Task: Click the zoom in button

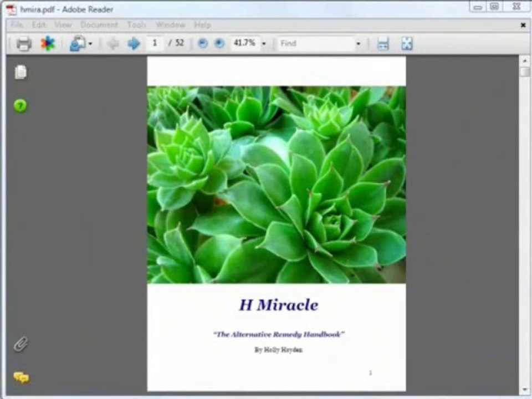Action: [219, 43]
